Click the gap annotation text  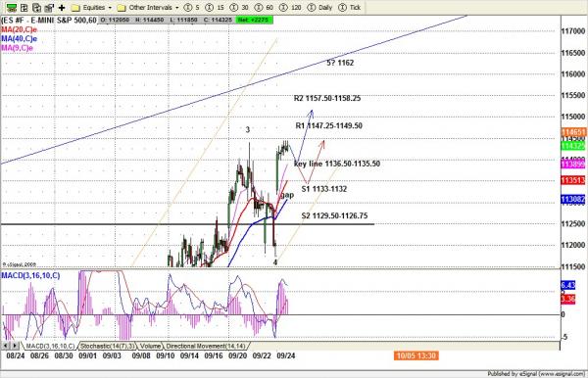pyautogui.click(x=287, y=195)
